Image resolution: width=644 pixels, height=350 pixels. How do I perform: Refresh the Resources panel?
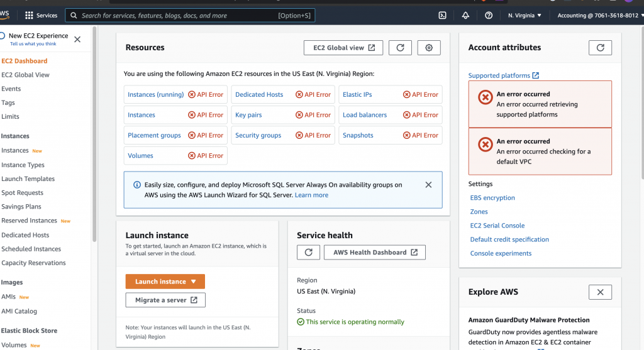(x=400, y=48)
